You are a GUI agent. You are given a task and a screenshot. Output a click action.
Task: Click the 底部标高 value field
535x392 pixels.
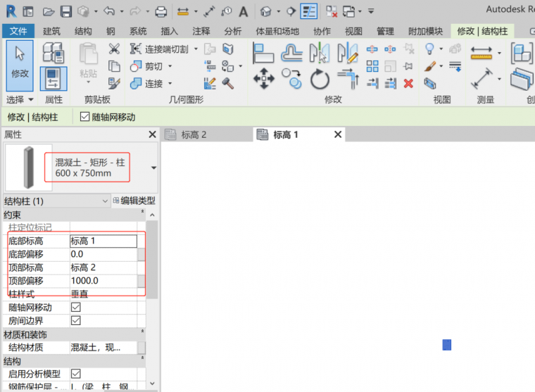[103, 241]
